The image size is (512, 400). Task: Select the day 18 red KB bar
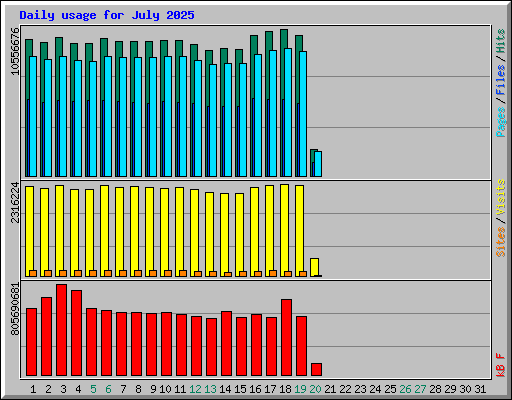286,337
